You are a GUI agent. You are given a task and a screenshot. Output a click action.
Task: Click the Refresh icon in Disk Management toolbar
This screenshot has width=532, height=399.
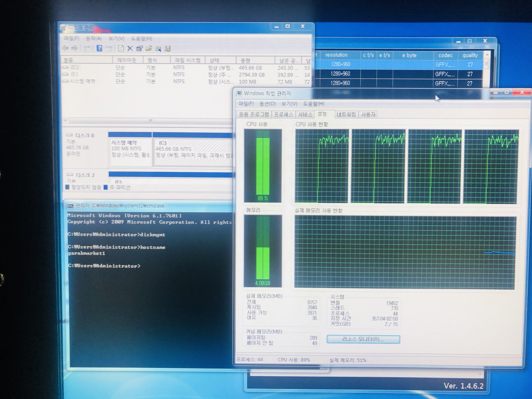click(x=121, y=49)
